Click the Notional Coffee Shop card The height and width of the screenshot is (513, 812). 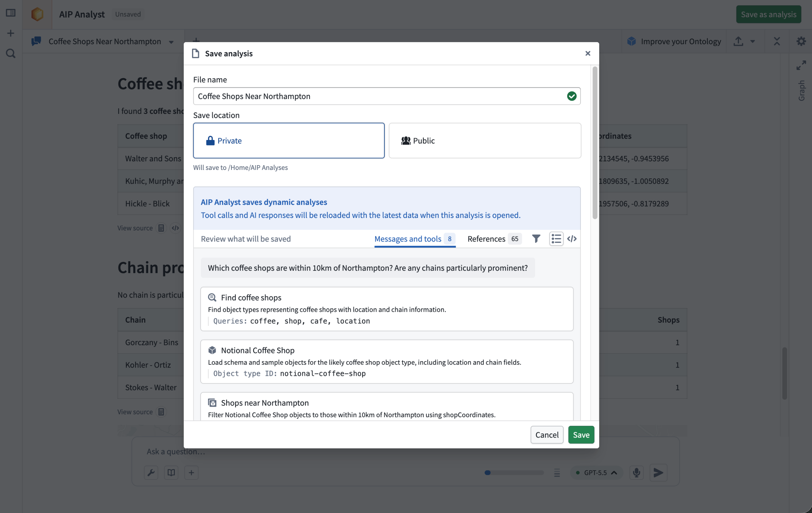(387, 361)
